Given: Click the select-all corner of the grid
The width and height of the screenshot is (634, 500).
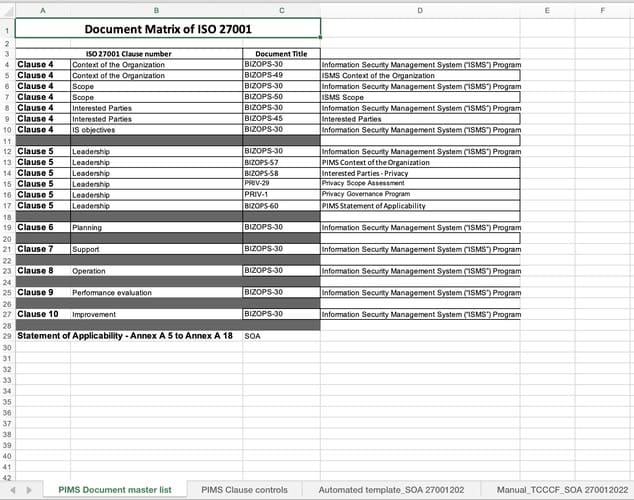Looking at the screenshot, I should [x=7, y=10].
